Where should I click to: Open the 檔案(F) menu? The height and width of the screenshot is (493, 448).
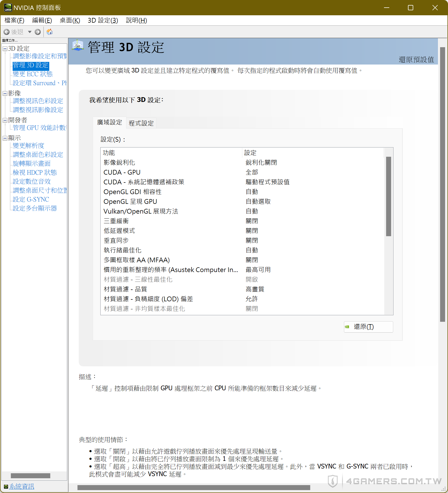tap(14, 20)
